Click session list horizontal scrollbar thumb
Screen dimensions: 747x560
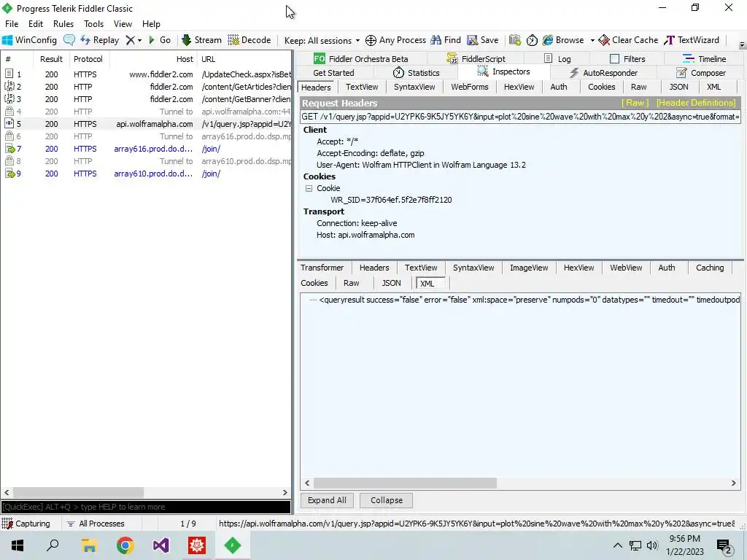(77, 492)
